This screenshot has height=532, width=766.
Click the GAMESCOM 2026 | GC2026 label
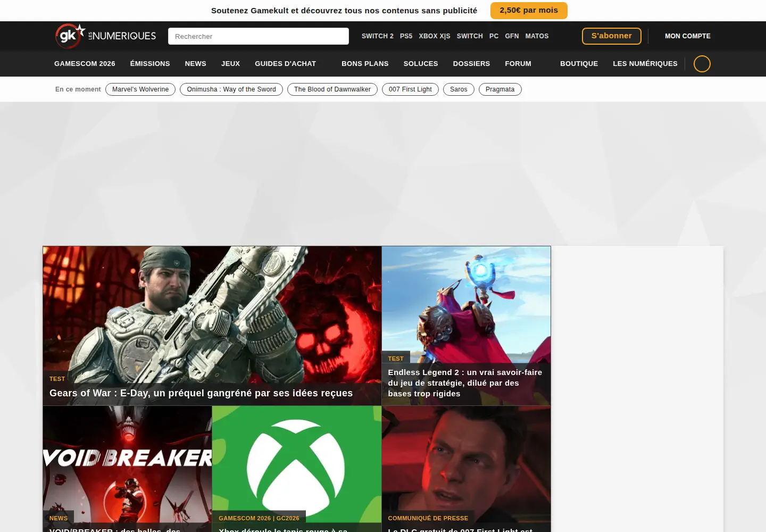point(259,518)
